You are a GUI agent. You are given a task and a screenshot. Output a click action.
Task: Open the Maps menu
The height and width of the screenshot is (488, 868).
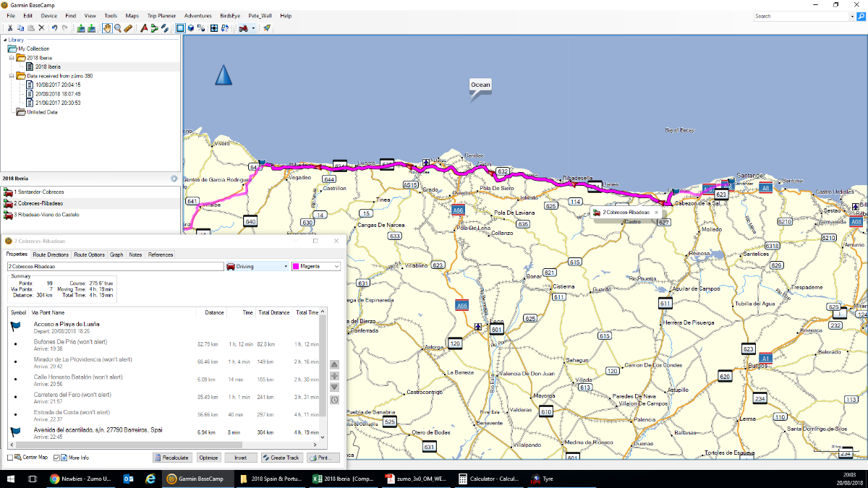tap(132, 15)
